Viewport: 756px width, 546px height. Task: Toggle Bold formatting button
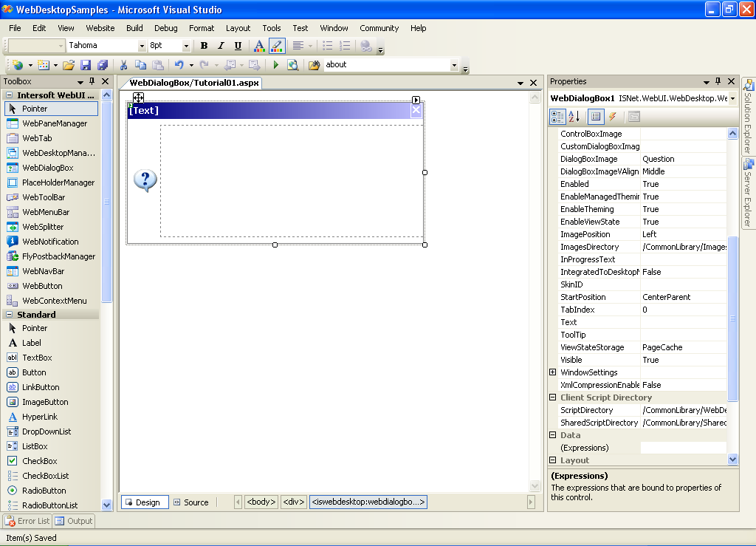click(204, 46)
